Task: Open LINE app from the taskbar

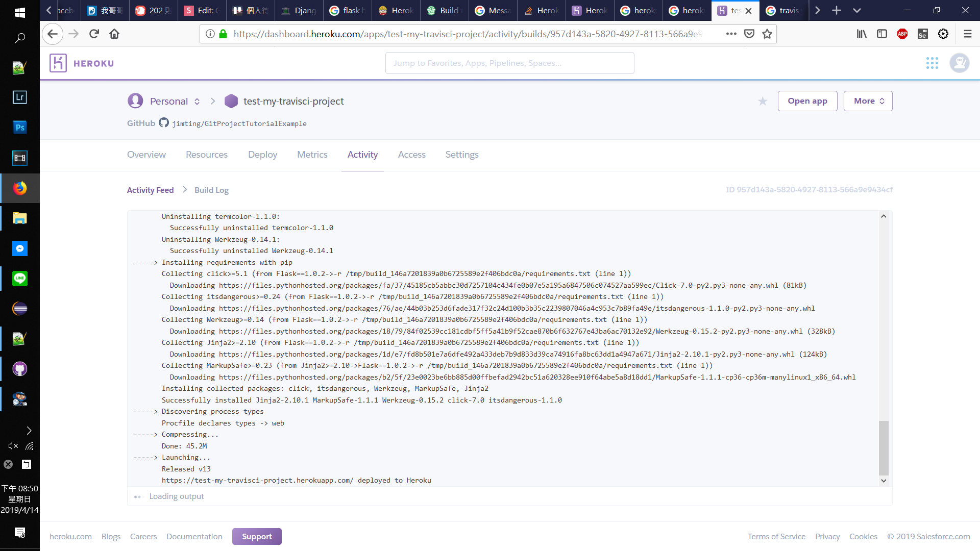Action: coord(20,279)
